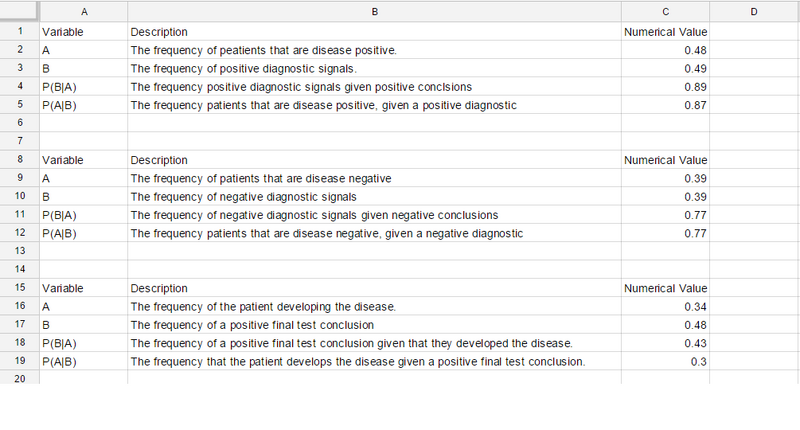The height and width of the screenshot is (430, 800).
Task: Select the cell containing 0.43
Action: pos(665,343)
